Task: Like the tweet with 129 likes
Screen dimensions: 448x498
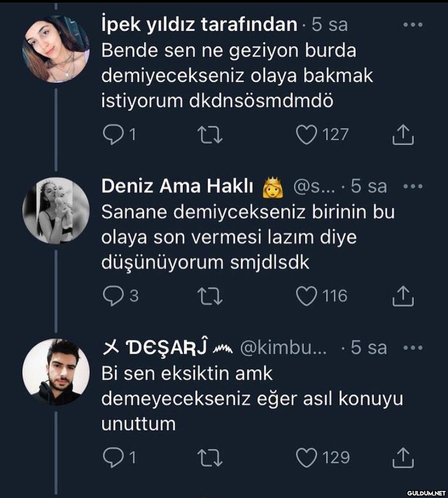Action: pyautogui.click(x=307, y=458)
